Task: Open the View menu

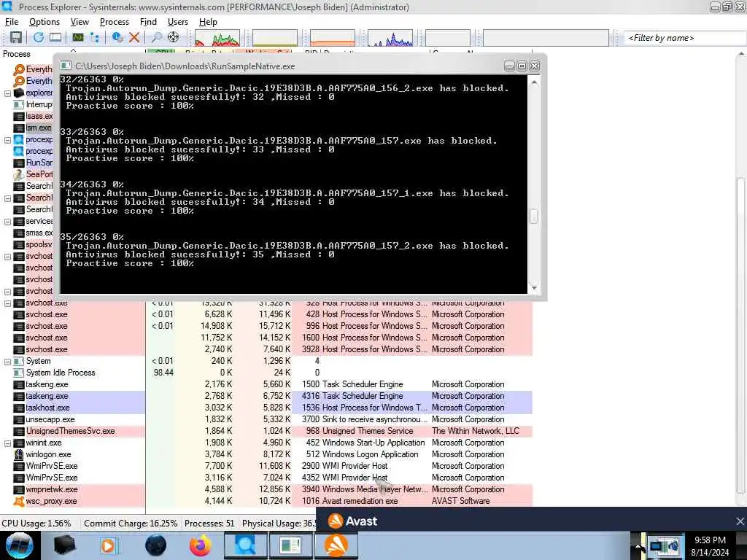Action: (x=80, y=22)
